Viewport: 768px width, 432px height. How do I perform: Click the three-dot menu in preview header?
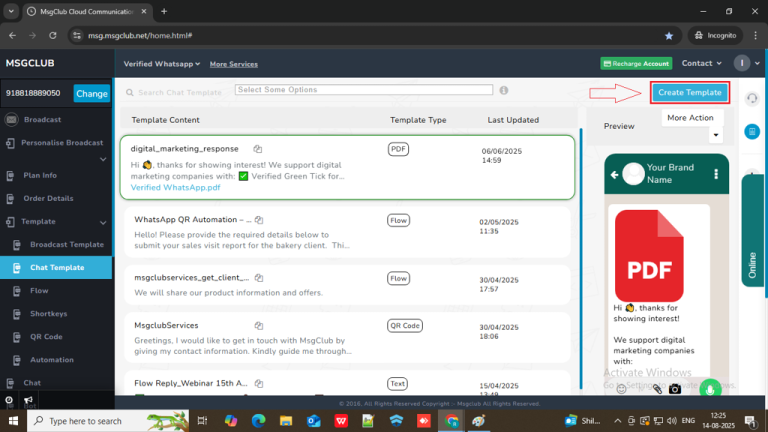coord(718,175)
